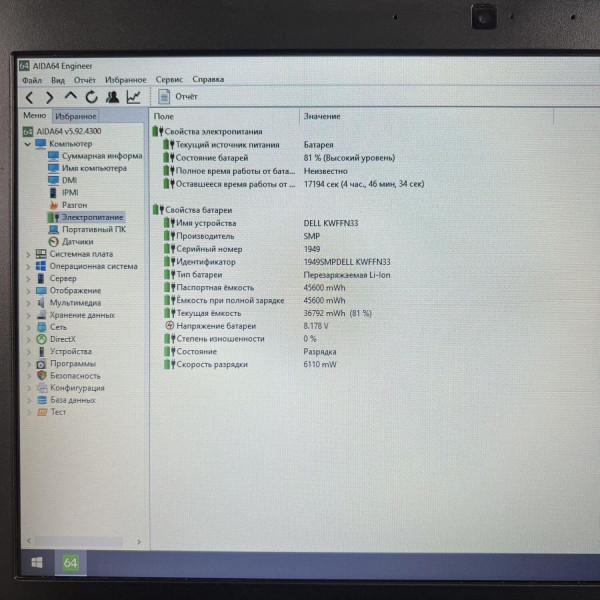
Task: Open the graph chart icon in toolbar
Action: coord(134,97)
